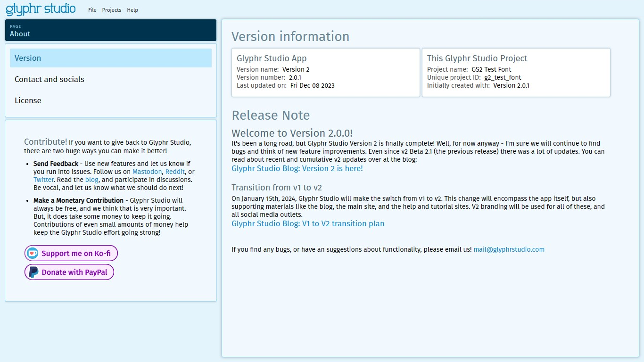Click the 'This Glyphr Studio Project' title
The image size is (644, 362).
tap(477, 58)
